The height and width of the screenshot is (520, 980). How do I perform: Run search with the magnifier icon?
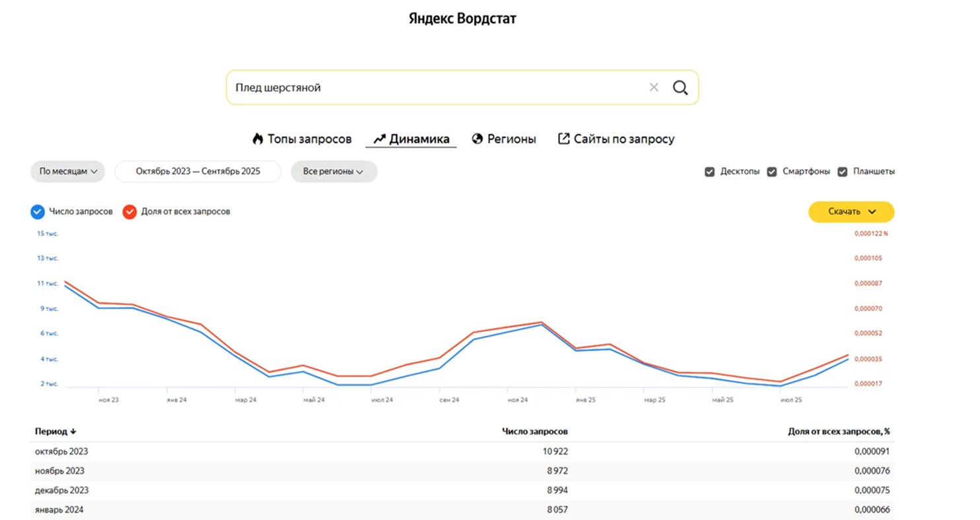(x=680, y=87)
